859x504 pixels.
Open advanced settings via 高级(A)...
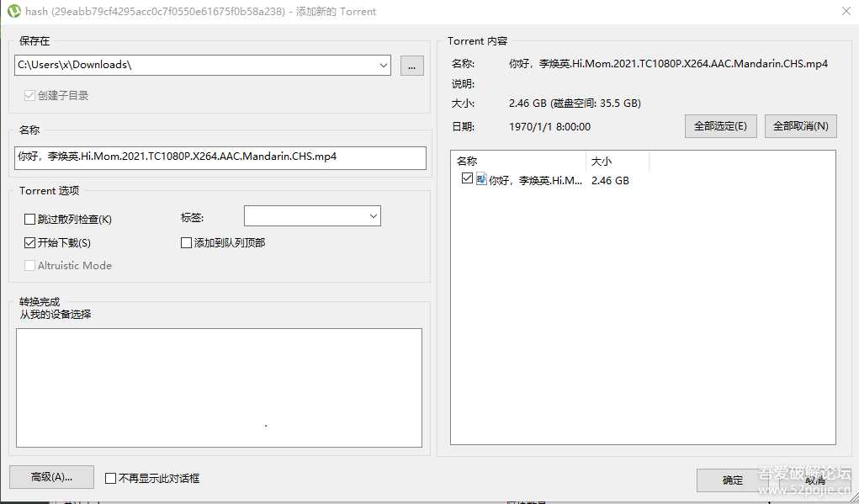50,477
